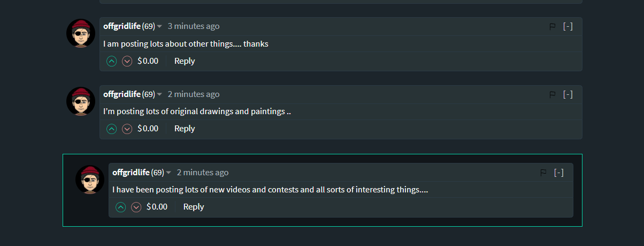Flag the comment posted 3 minutes ago
644x246 pixels.
tap(553, 26)
